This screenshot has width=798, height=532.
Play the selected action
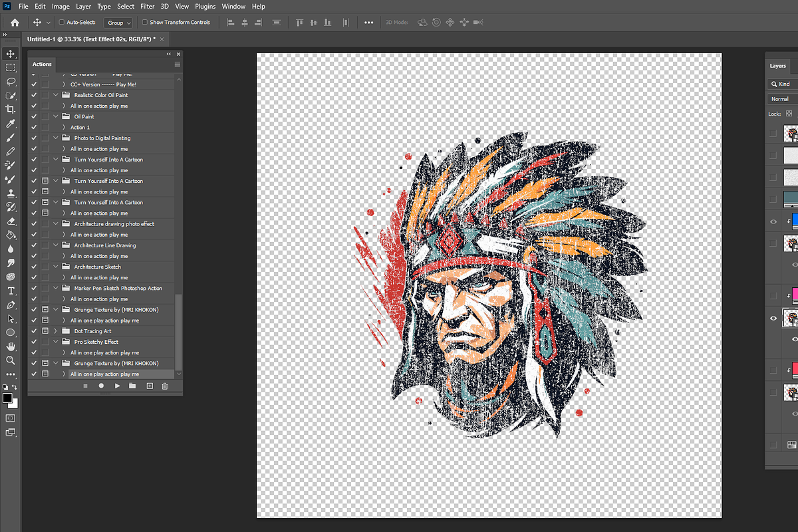tap(117, 386)
